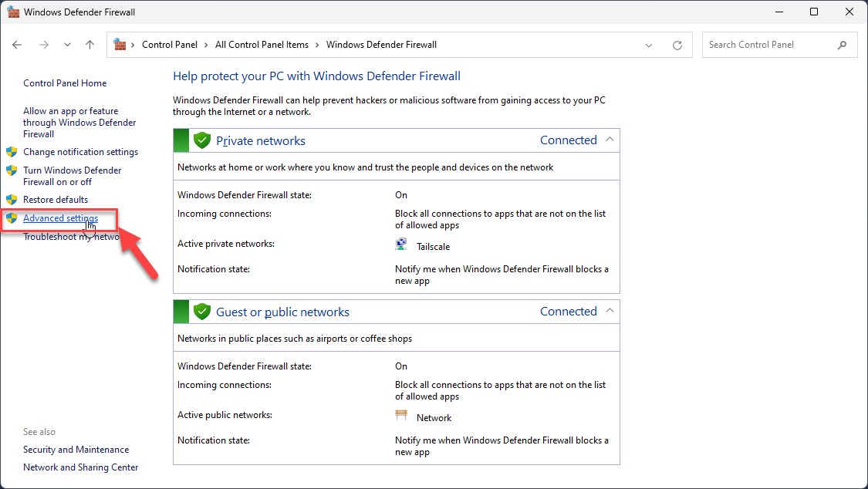This screenshot has height=489, width=868.
Task: Click Connected status of public networks
Action: 569,312
